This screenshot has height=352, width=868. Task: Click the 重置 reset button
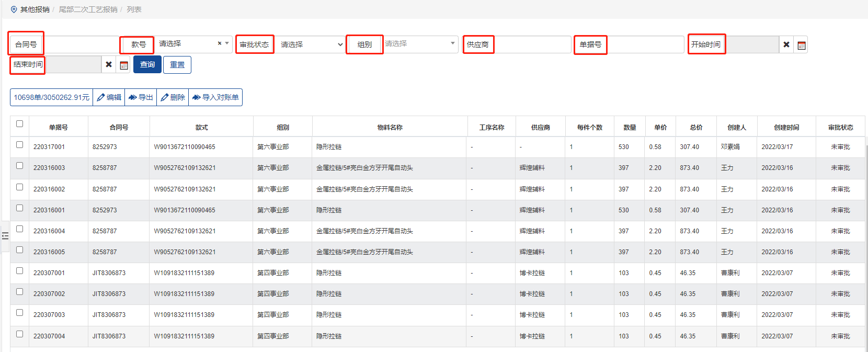coord(177,65)
